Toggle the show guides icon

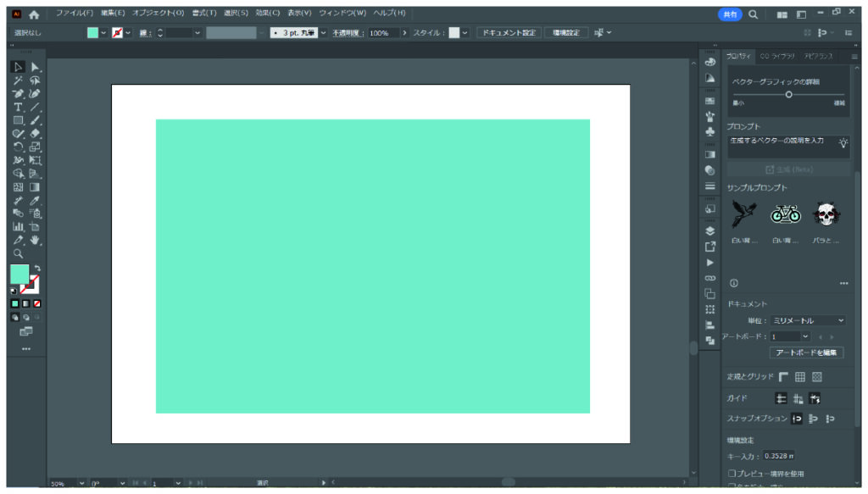pyautogui.click(x=781, y=398)
